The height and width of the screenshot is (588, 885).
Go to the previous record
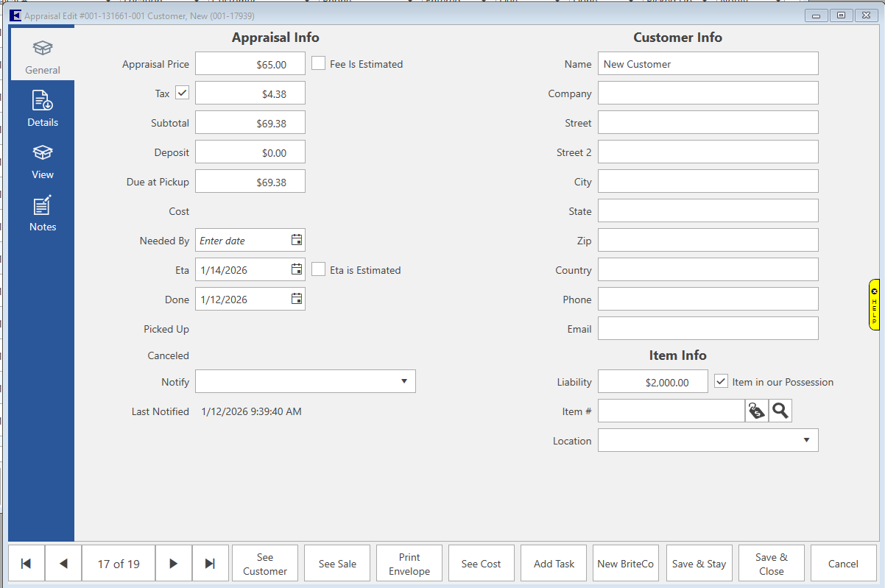click(x=63, y=564)
